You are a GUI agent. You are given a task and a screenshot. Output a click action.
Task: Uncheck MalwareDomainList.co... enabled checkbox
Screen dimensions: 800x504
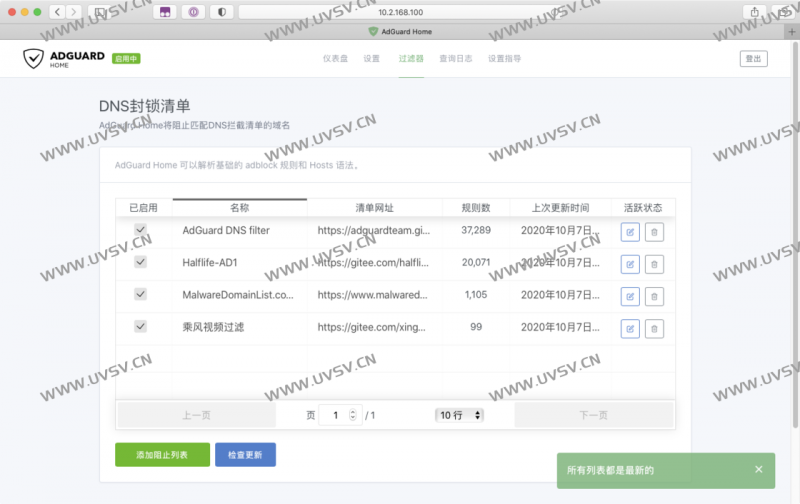pos(140,294)
